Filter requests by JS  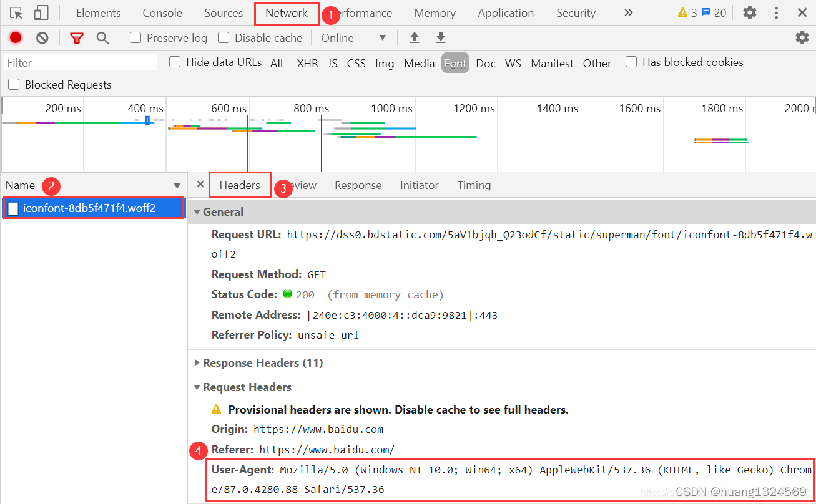332,63
